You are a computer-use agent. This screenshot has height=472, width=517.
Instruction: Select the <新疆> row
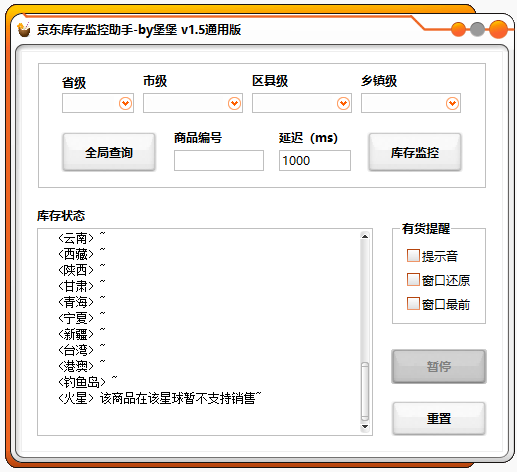(x=82, y=334)
